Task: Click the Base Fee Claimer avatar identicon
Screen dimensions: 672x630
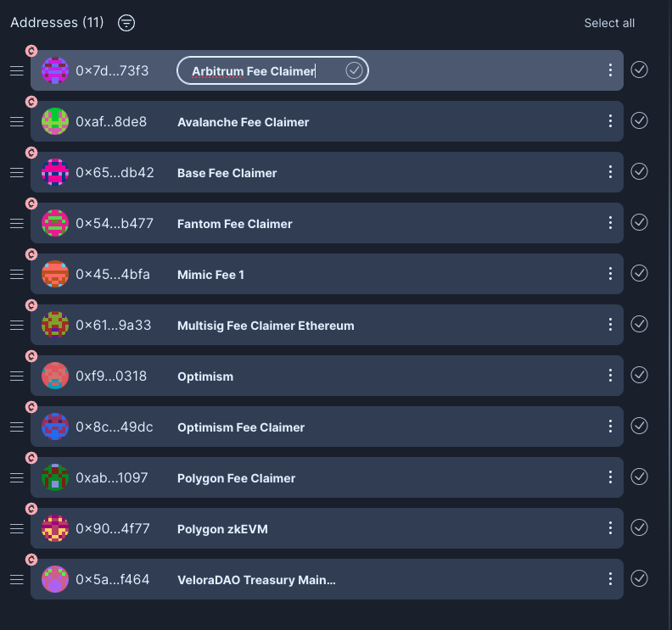Action: [55, 172]
